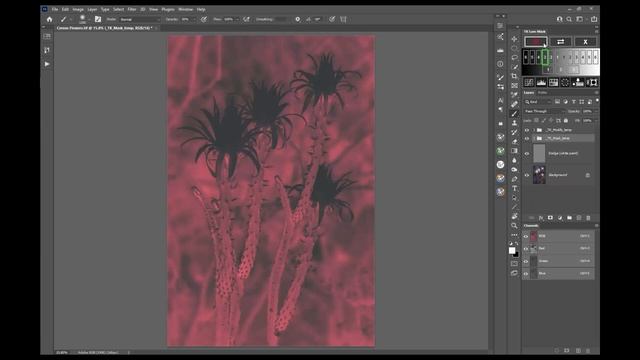Create a new group folder icon
The height and width of the screenshot is (360, 640).
(x=569, y=218)
